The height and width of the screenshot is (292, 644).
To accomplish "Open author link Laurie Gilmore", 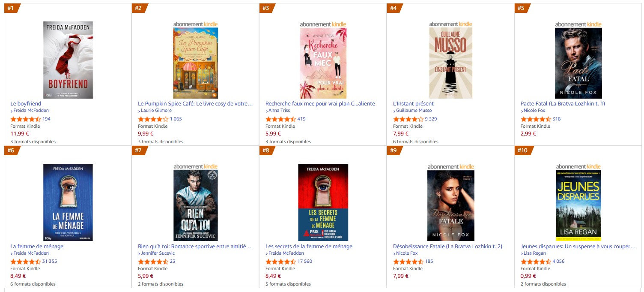I will pyautogui.click(x=156, y=111).
